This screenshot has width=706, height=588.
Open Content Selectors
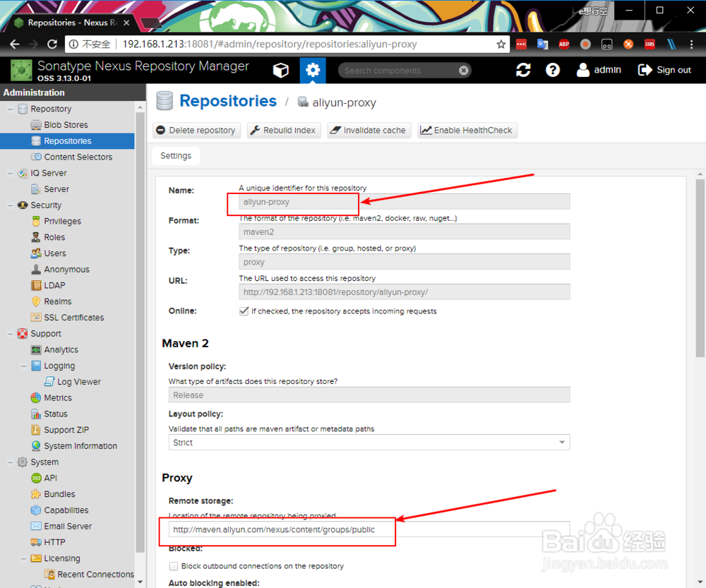click(x=78, y=157)
